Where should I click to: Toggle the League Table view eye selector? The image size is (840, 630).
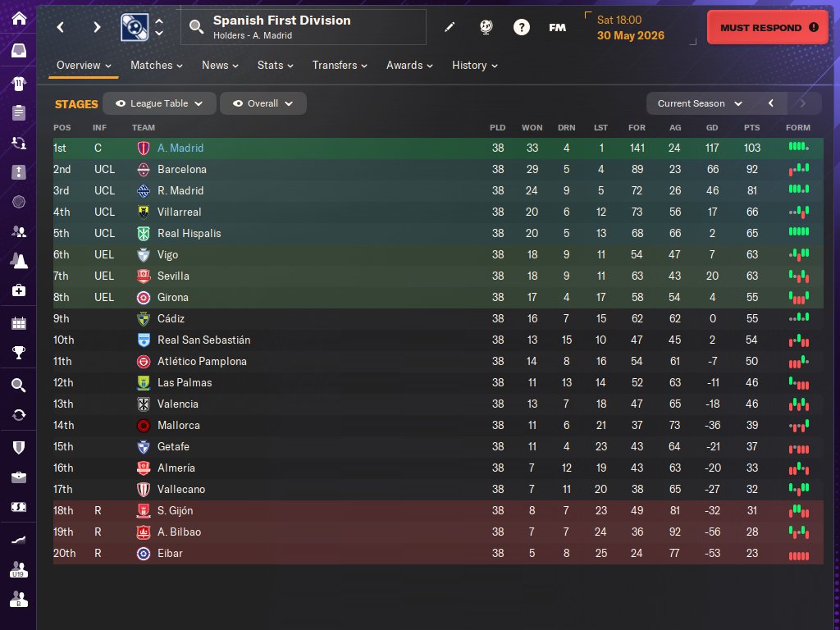159,103
